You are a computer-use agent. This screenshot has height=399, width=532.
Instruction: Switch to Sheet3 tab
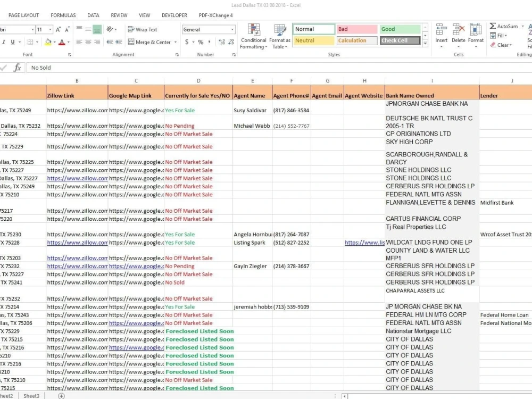pos(31,396)
